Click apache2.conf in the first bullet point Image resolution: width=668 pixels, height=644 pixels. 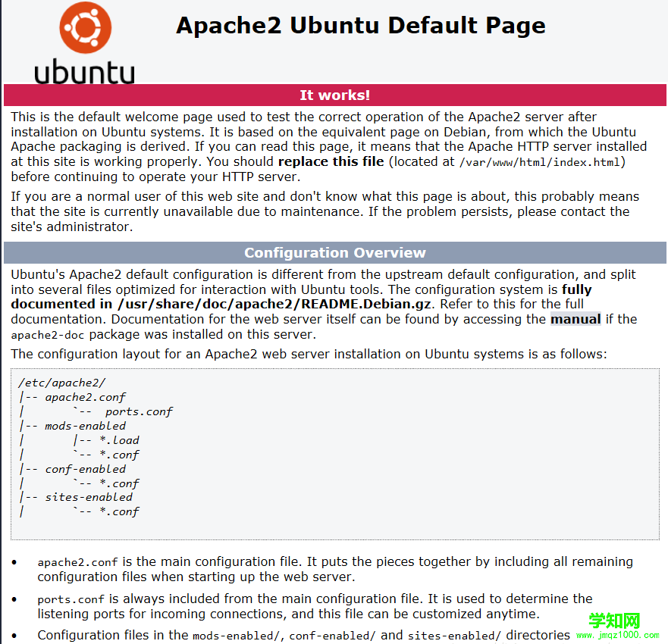77,563
